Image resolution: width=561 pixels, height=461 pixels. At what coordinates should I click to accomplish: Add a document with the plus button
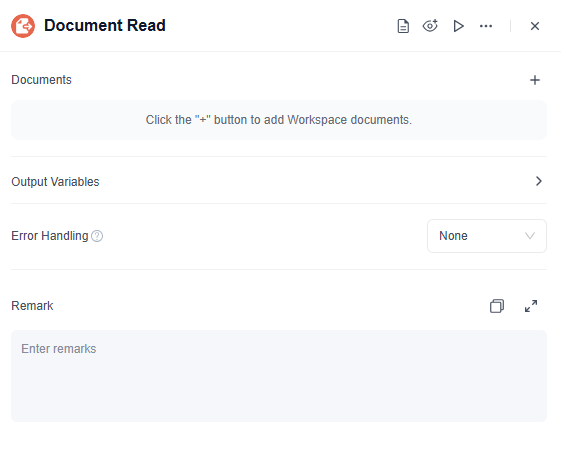pos(535,80)
